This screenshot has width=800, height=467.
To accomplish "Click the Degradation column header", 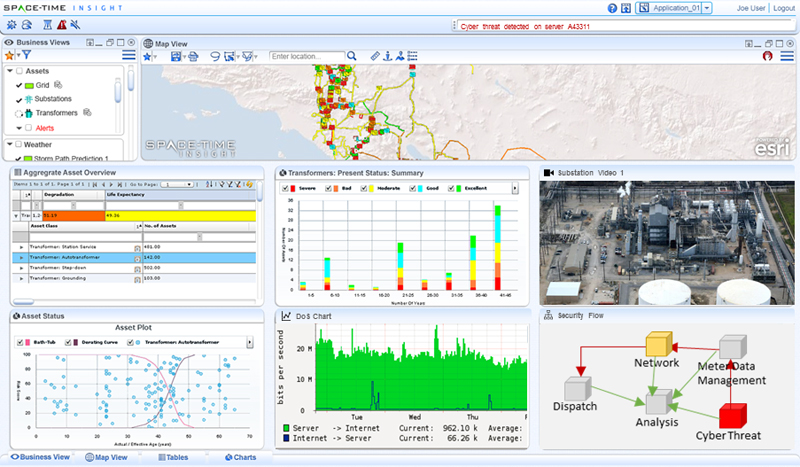I will click(x=73, y=194).
